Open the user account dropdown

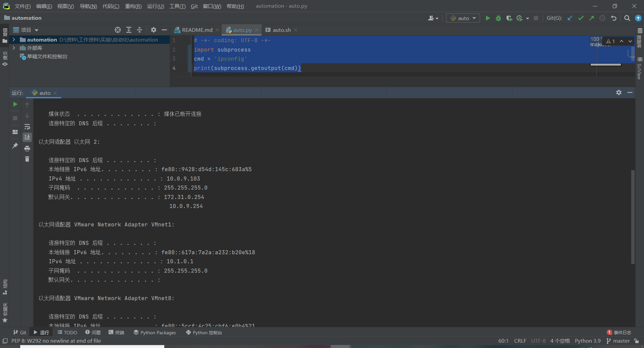433,18
